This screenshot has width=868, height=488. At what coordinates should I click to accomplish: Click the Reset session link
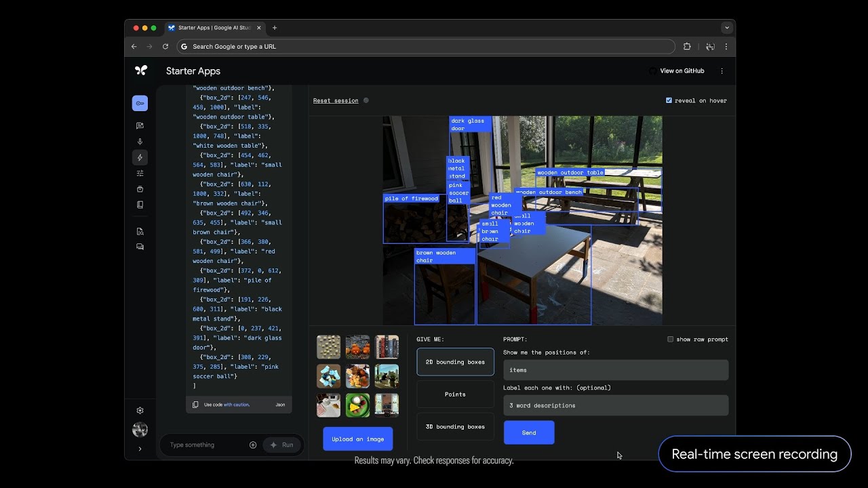pyautogui.click(x=335, y=100)
